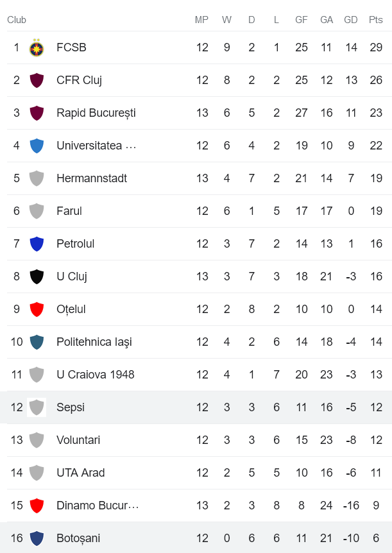This screenshot has height=553, width=392.
Task: Select the Rapid București crest icon
Action: (37, 112)
